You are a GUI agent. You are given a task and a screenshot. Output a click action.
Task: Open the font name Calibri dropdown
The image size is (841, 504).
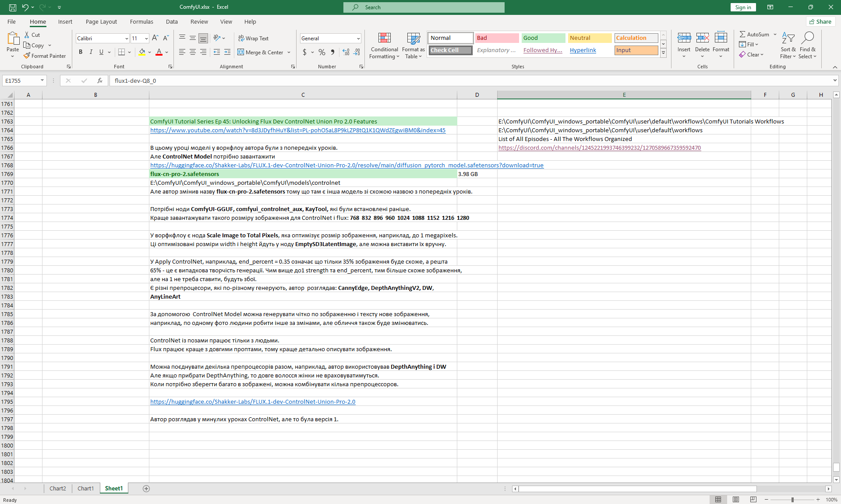[127, 39]
